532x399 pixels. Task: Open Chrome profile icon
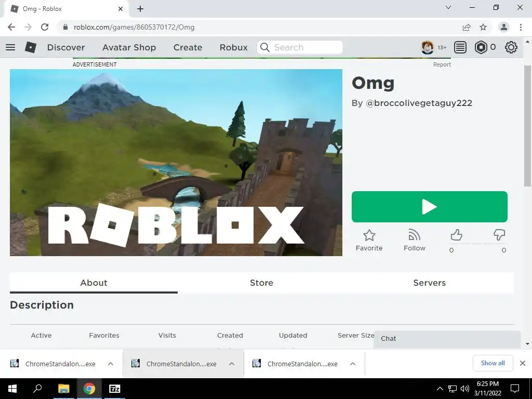(504, 27)
